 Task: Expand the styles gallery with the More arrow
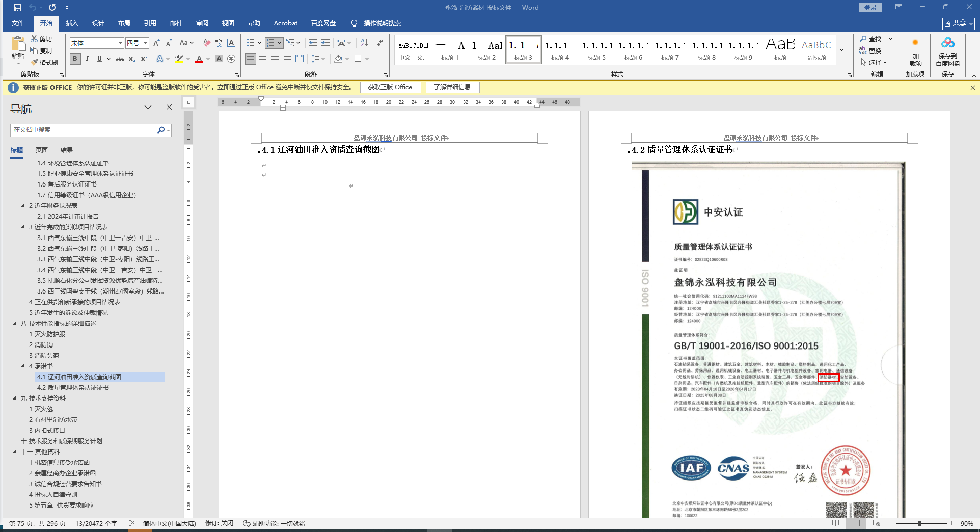coord(841,50)
